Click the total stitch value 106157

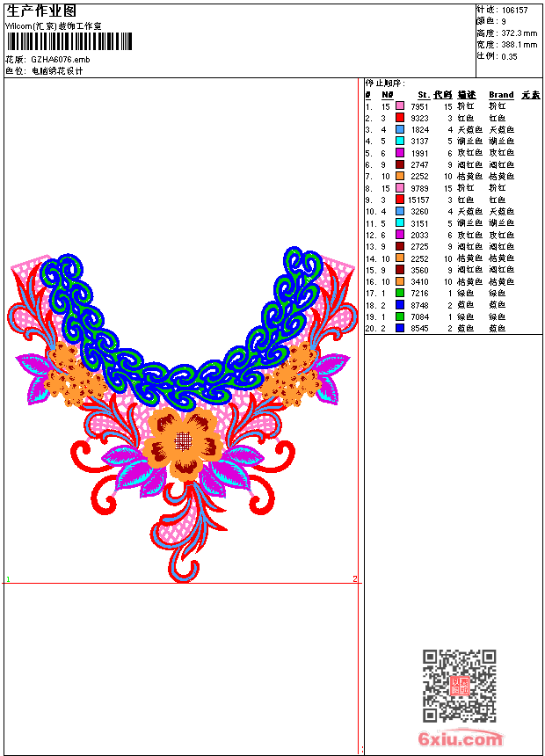point(514,11)
